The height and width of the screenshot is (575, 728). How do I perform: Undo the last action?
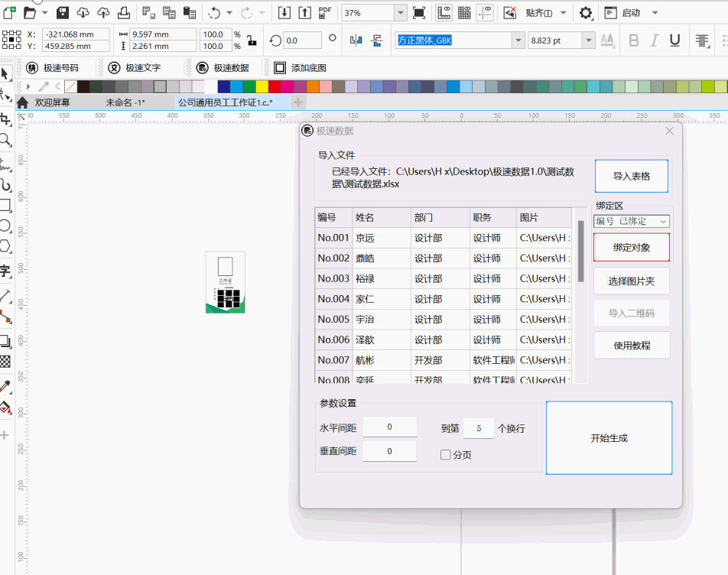tap(214, 12)
